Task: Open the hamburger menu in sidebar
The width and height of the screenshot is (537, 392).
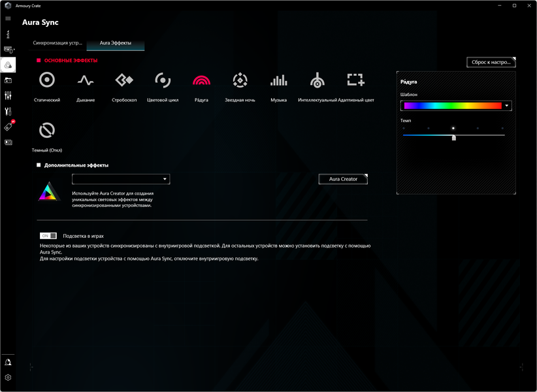Action: click(x=8, y=18)
